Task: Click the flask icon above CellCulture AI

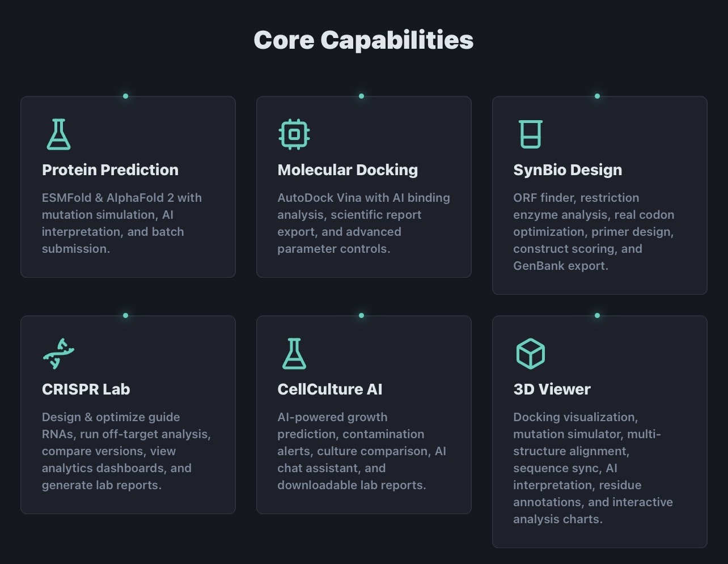Action: [x=294, y=353]
